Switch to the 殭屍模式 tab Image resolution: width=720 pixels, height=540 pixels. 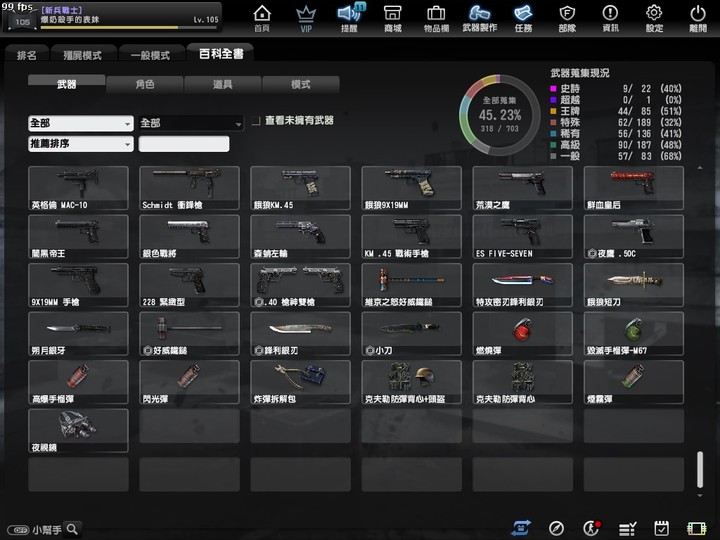tap(83, 55)
